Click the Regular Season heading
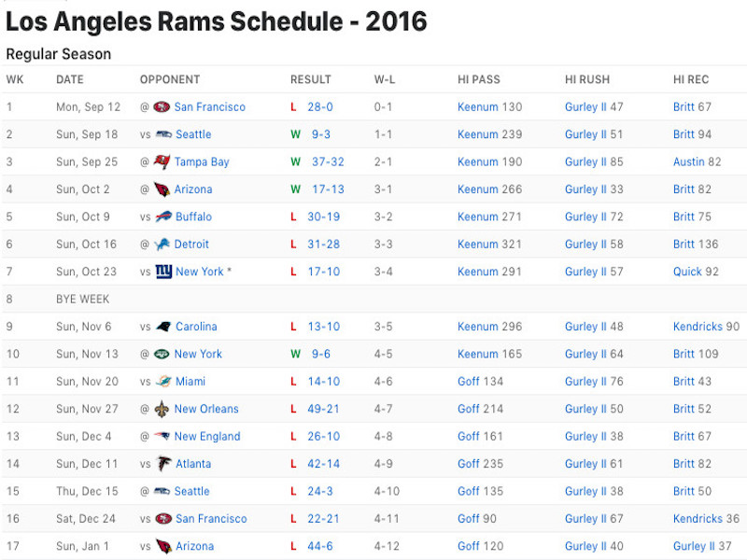This screenshot has width=747, height=560. click(59, 54)
